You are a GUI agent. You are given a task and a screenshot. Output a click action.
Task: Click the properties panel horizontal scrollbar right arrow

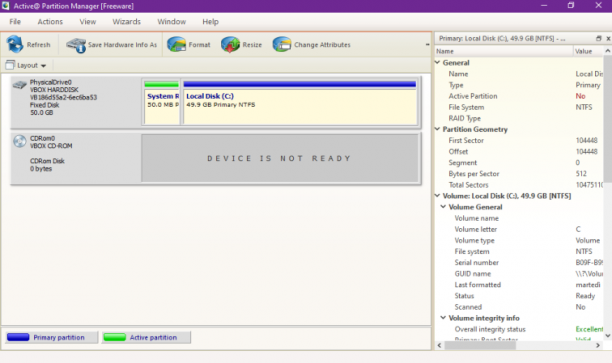click(598, 345)
